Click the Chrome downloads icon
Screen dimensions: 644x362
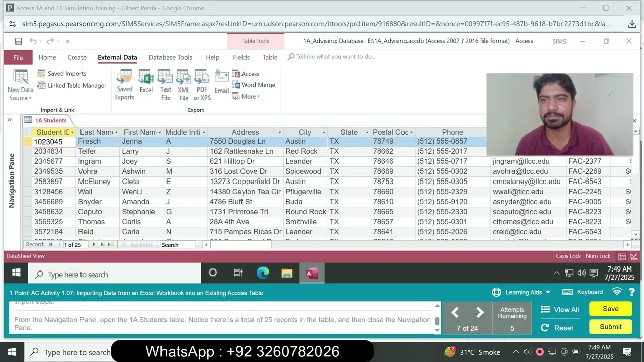632,24
